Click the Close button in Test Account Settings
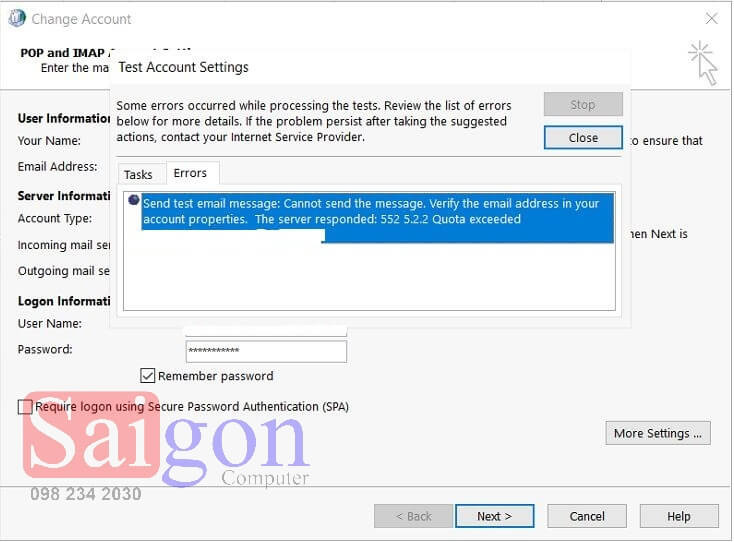 coord(583,138)
